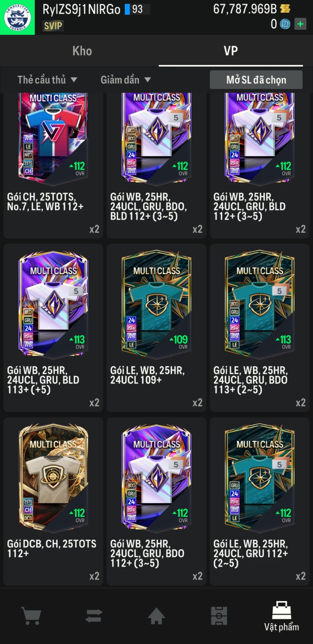Open the shopping cart store icon
This screenshot has width=313, height=644.
point(31,616)
